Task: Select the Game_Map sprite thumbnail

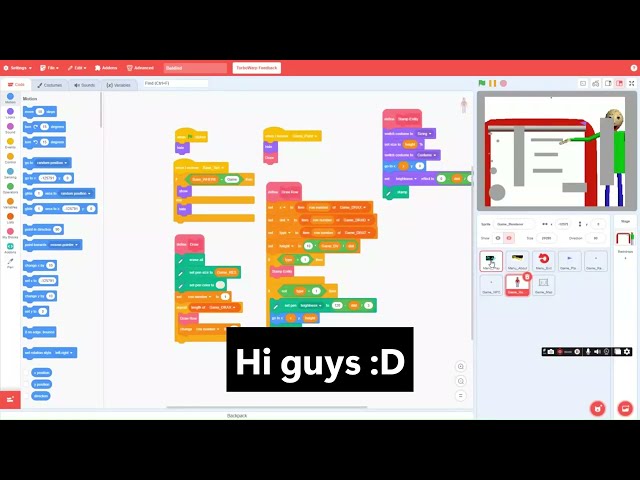Action: coord(544,285)
